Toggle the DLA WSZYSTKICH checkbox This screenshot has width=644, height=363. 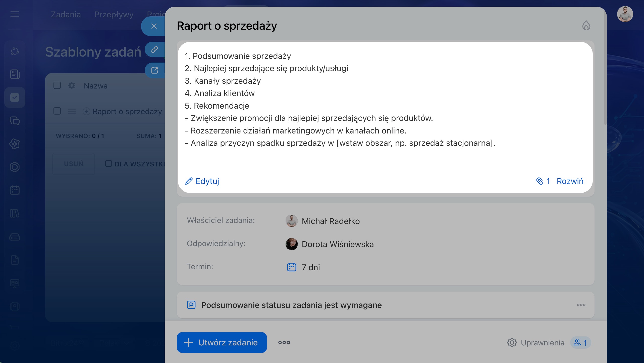(109, 163)
